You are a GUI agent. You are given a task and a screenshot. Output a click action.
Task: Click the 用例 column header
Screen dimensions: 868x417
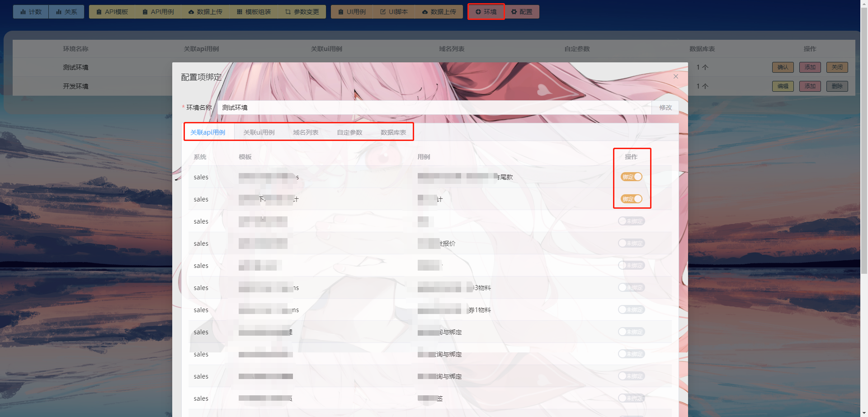tap(424, 157)
